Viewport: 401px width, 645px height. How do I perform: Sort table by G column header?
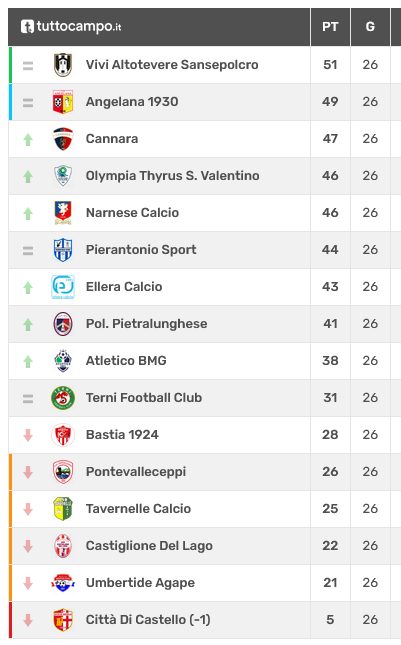pos(370,27)
